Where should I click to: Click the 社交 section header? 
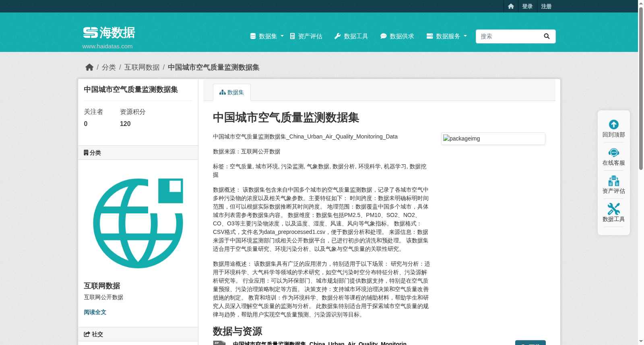(x=138, y=334)
